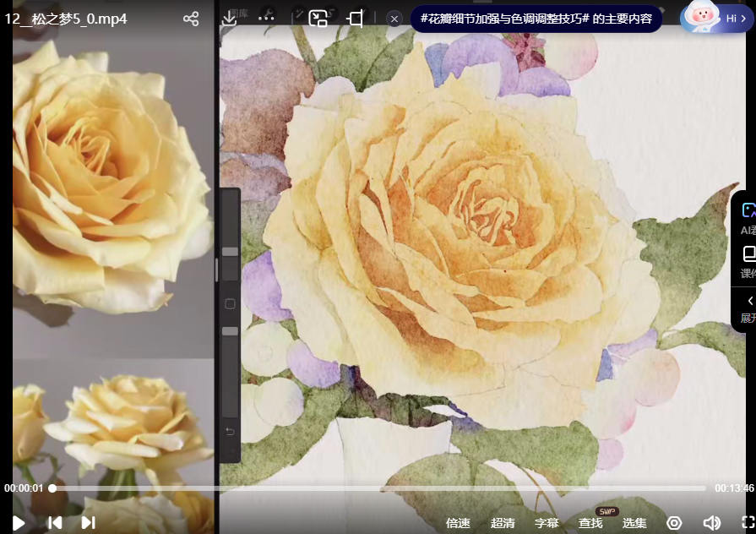Open the more options ellipsis menu
This screenshot has height=534, width=756.
point(266,18)
